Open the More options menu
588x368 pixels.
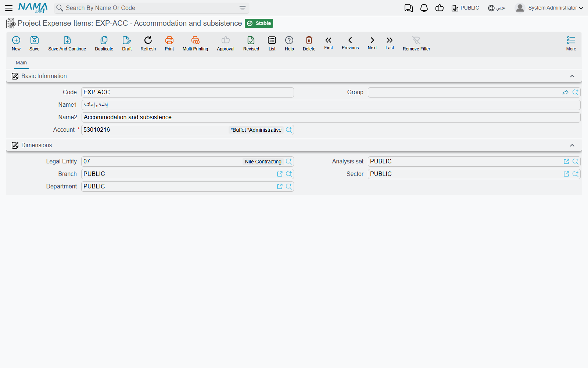(571, 43)
